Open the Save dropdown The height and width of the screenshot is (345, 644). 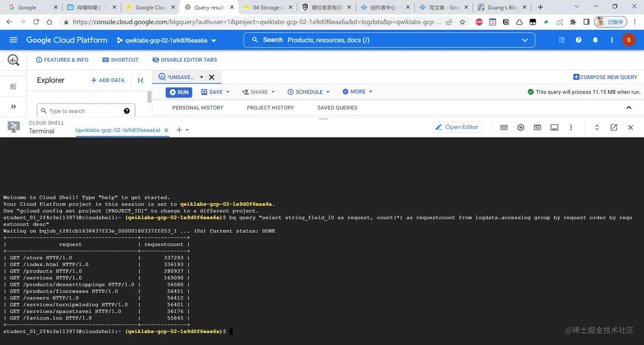point(216,92)
